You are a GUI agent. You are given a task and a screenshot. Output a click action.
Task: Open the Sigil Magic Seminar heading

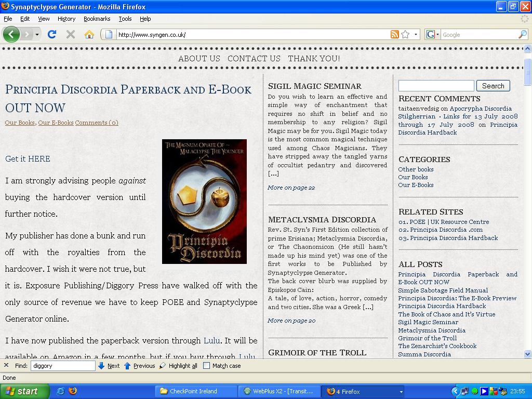[314, 86]
